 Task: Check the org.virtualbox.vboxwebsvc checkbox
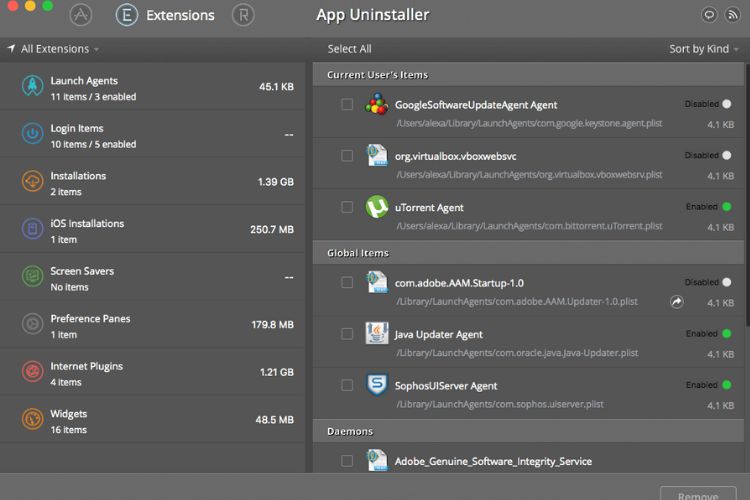click(347, 156)
